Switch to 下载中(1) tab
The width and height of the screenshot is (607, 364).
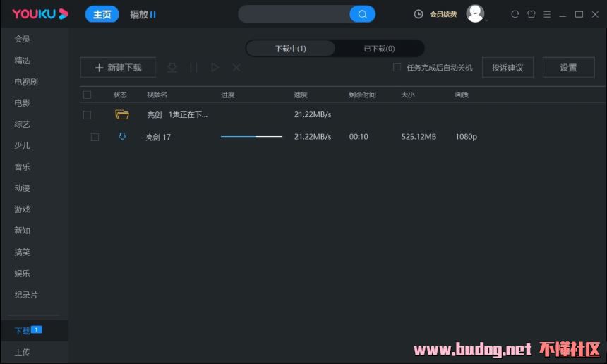tap(290, 49)
